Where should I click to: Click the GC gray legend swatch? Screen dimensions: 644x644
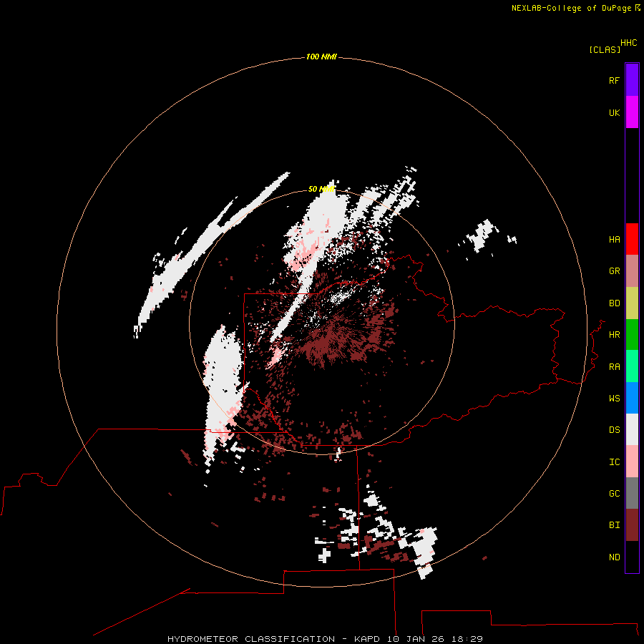click(632, 493)
